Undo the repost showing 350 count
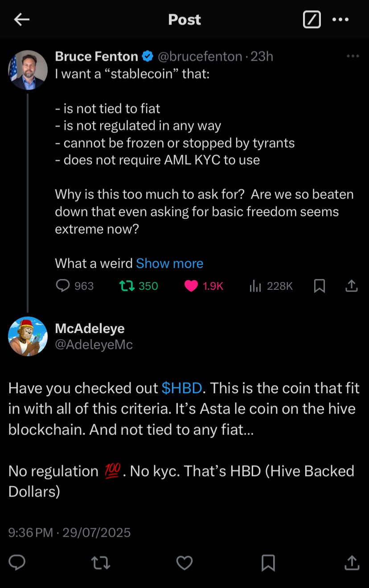 coord(139,286)
